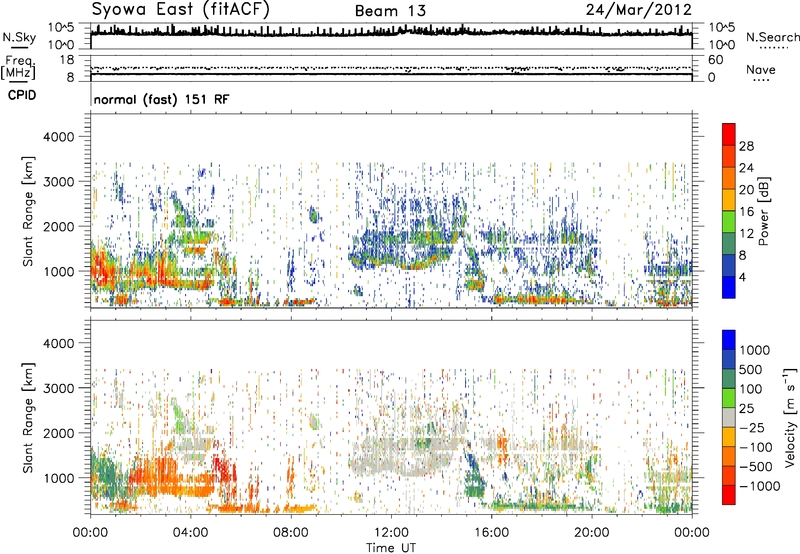The height and width of the screenshot is (554, 800).
Task: Select the orange 20–24 dB Power colorbar segment
Action: pyautogui.click(x=729, y=179)
